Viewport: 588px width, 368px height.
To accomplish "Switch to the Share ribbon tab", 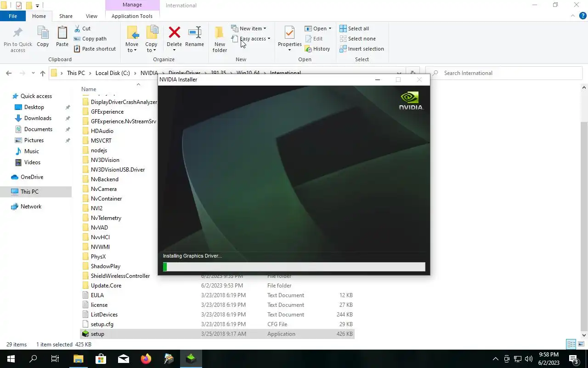I will click(x=66, y=16).
